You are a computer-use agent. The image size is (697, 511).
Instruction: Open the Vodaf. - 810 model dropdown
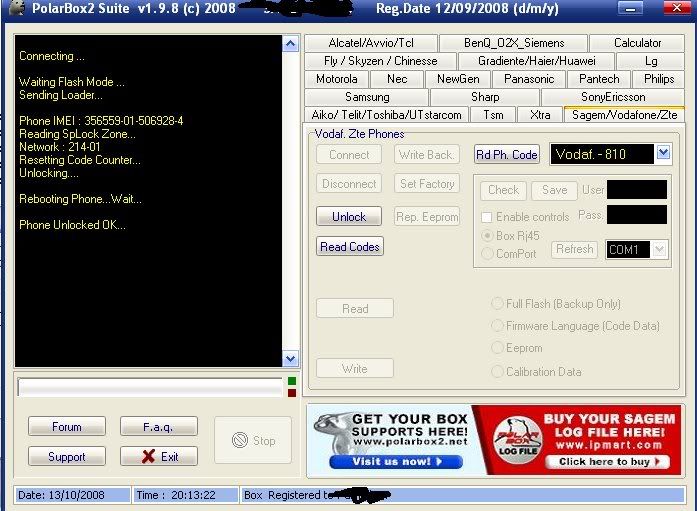click(x=663, y=153)
